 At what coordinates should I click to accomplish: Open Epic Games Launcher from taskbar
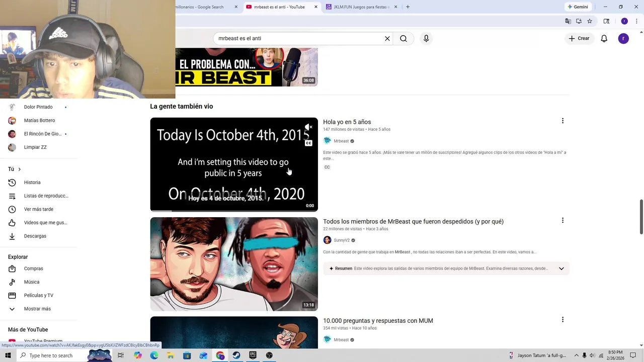(253, 355)
